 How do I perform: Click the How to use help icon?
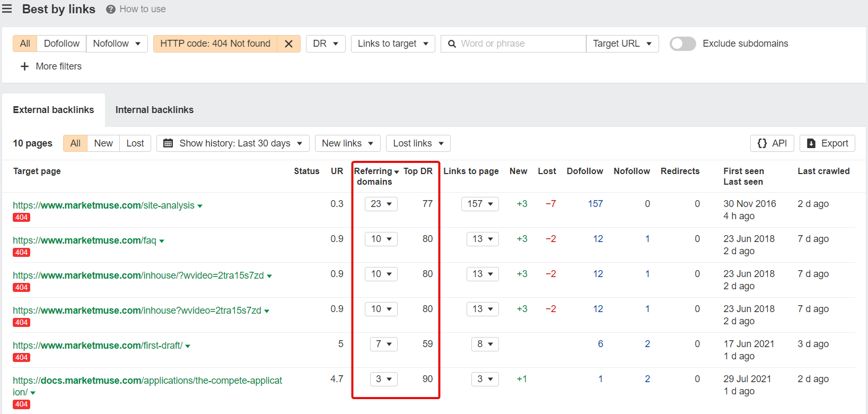tap(111, 10)
